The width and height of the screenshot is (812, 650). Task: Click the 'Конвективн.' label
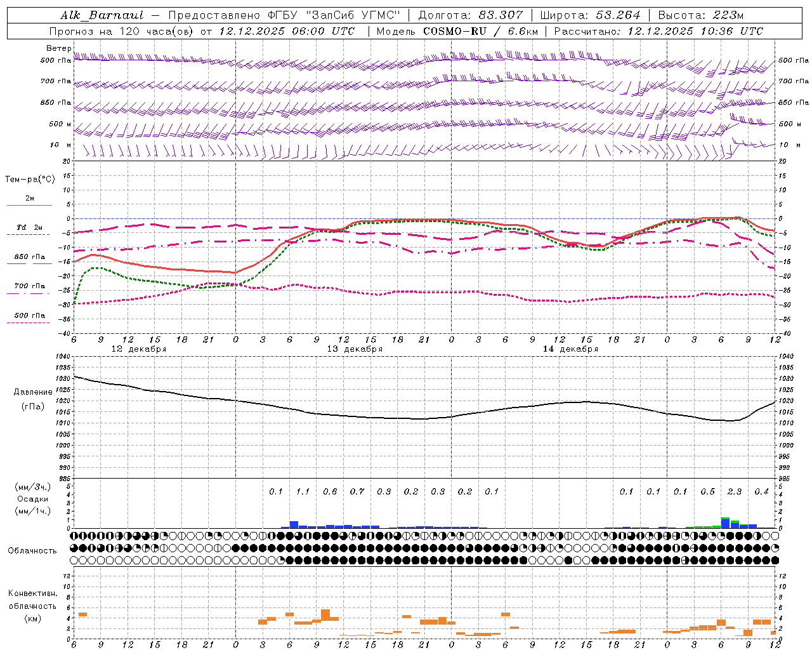pos(32,594)
